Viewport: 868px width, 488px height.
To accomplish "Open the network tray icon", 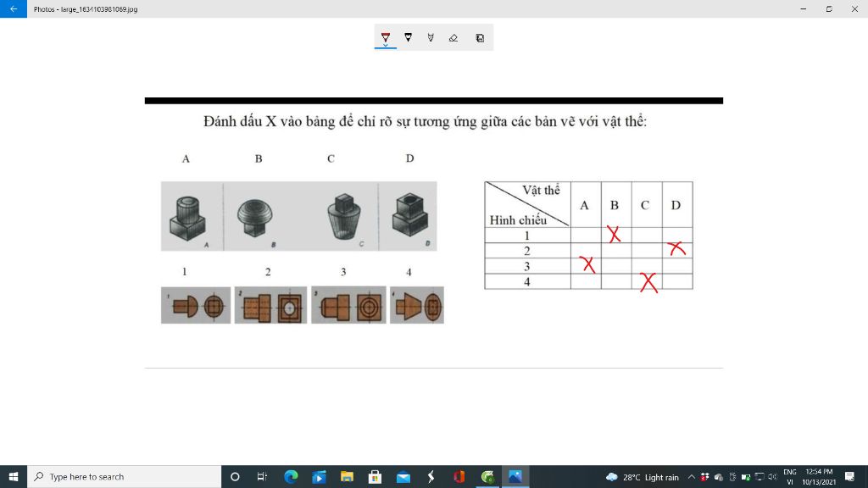I will click(759, 477).
